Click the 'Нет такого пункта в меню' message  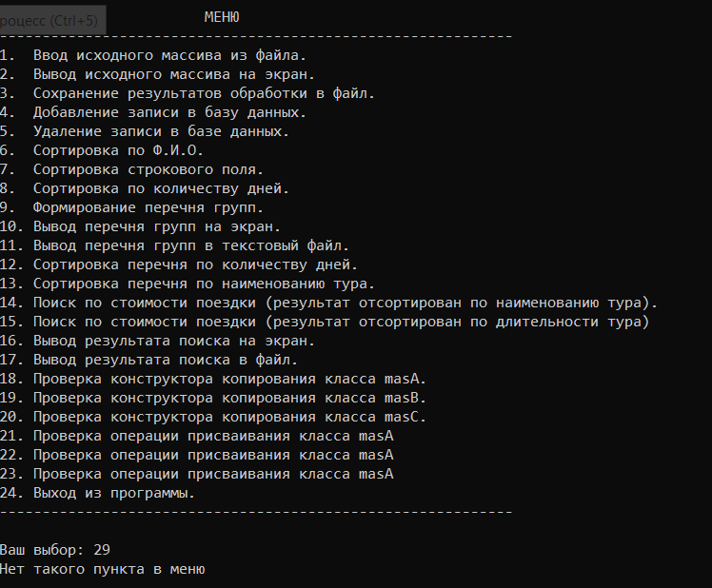103,569
